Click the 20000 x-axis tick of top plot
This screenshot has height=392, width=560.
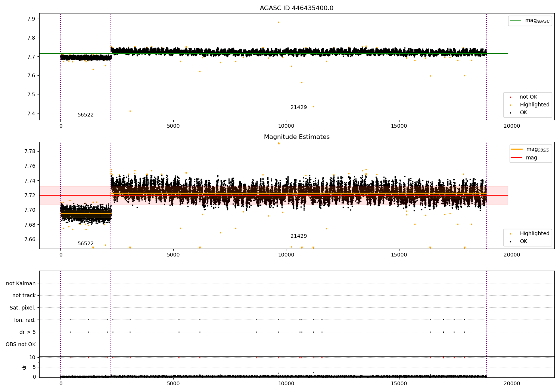coord(511,126)
